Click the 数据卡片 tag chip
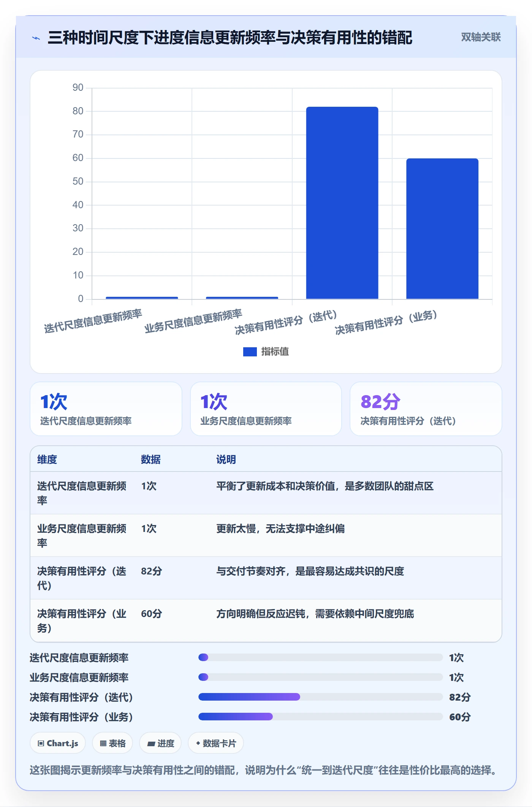 [216, 743]
